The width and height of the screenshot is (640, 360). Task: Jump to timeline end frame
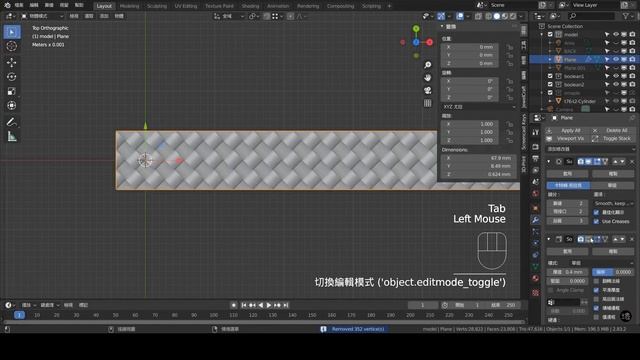point(286,305)
